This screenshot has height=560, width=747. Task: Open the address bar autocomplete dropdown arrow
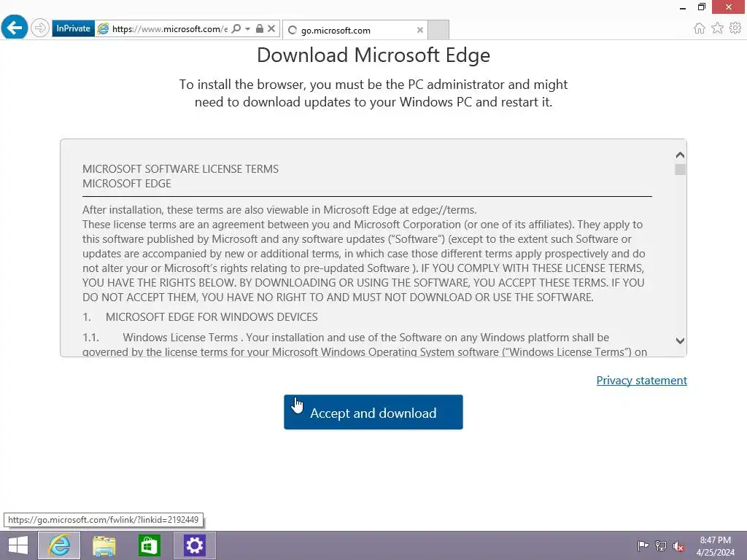tap(248, 29)
